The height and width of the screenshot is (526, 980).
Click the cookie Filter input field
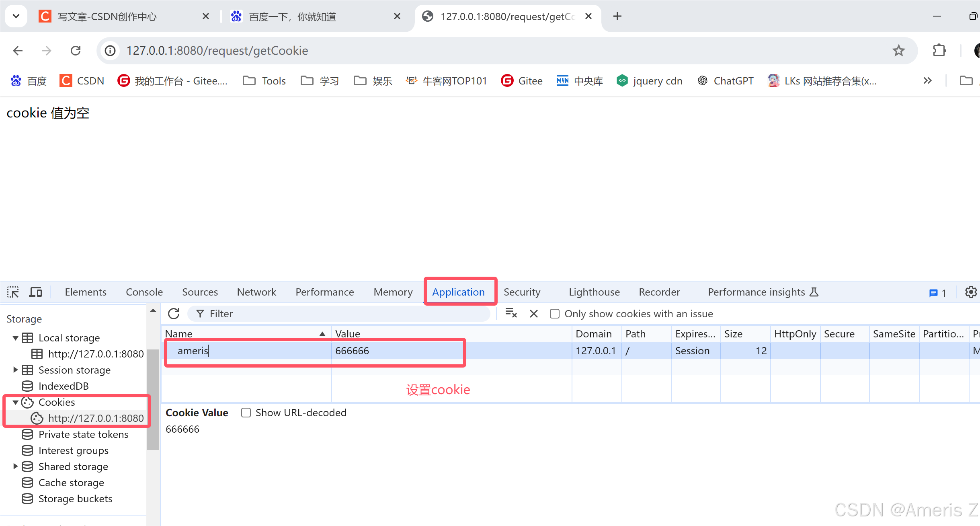339,314
